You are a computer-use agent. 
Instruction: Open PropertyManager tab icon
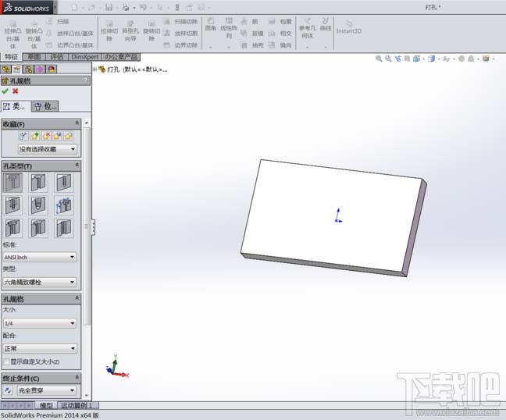[x=17, y=69]
